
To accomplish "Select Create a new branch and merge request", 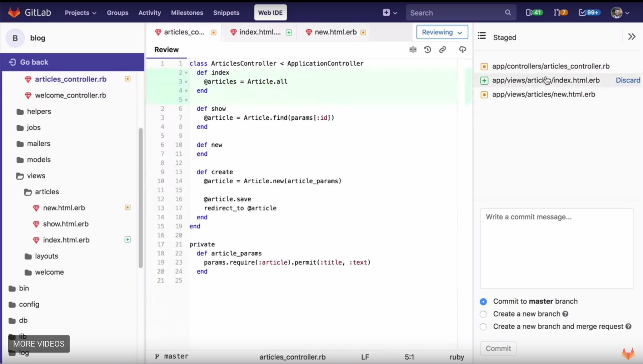I will tap(483, 327).
